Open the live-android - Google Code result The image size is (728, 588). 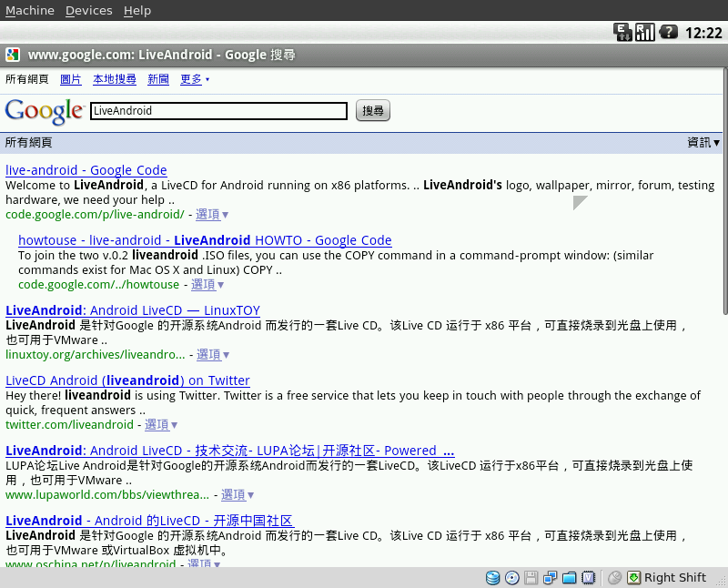pos(86,170)
